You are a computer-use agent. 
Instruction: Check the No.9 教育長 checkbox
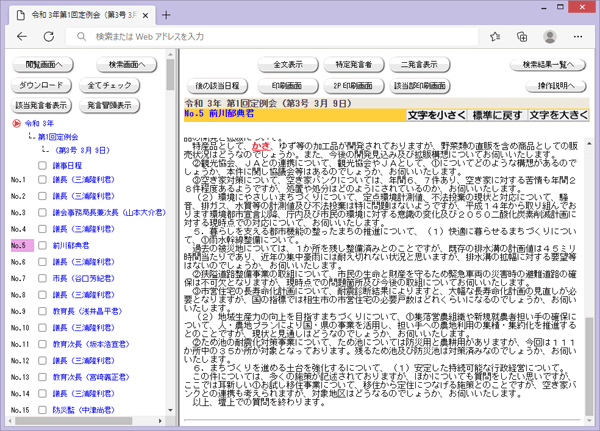[42, 311]
